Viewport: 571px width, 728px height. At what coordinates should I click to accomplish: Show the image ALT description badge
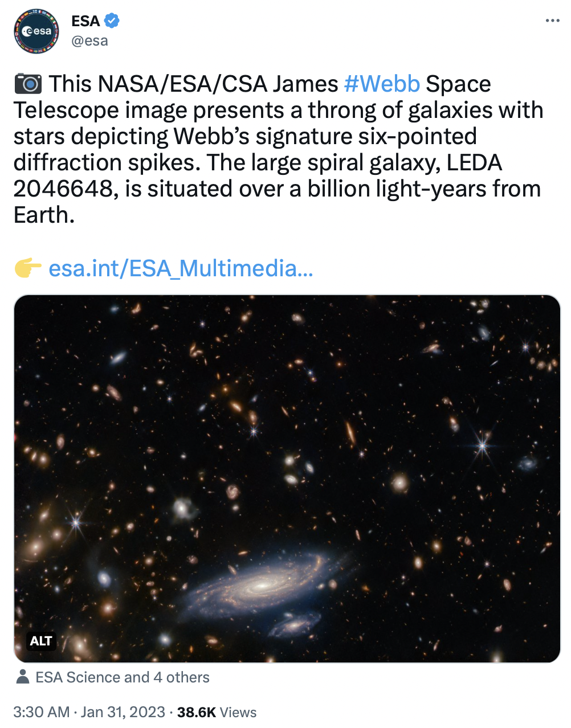click(41, 641)
